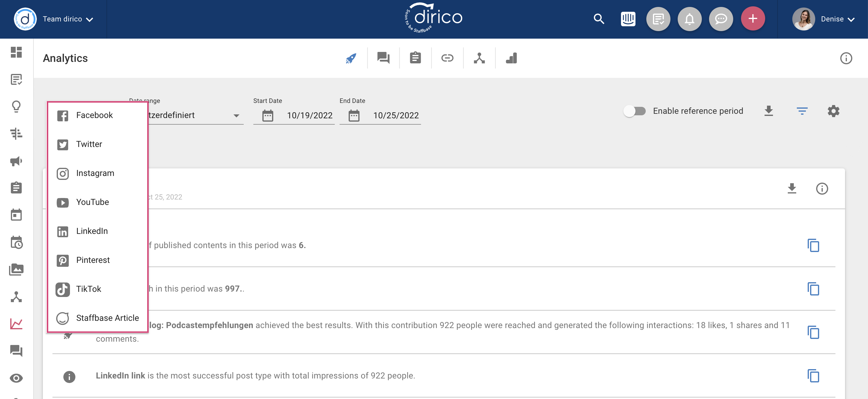Toggle Enable reference period switch
Screen dimensions: 868x399
634,111
